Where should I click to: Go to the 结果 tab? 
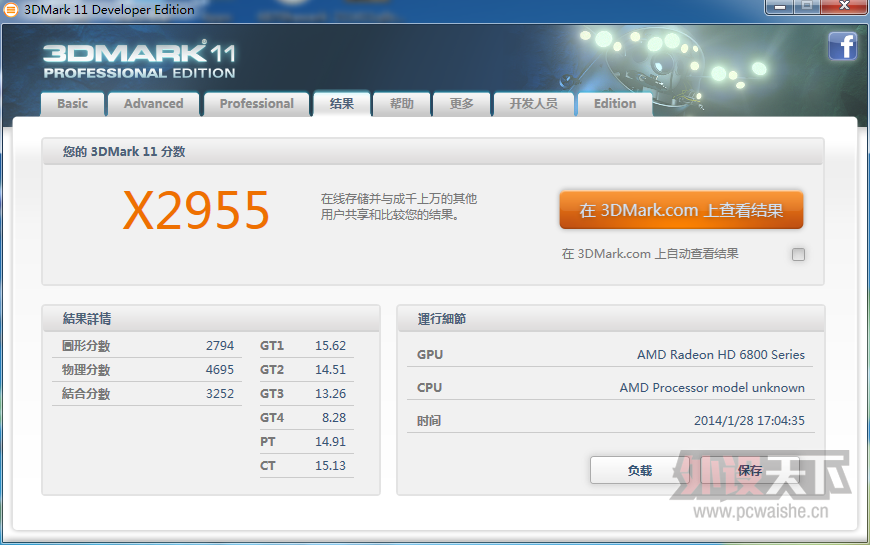[342, 104]
